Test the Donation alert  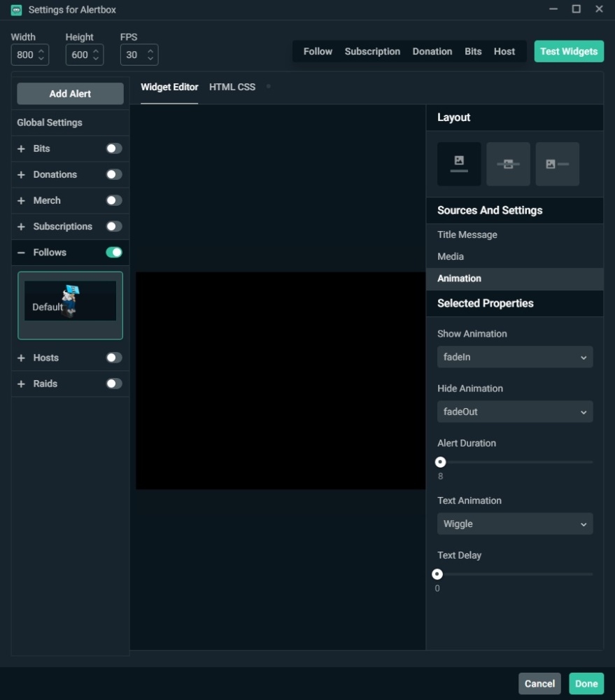(432, 51)
